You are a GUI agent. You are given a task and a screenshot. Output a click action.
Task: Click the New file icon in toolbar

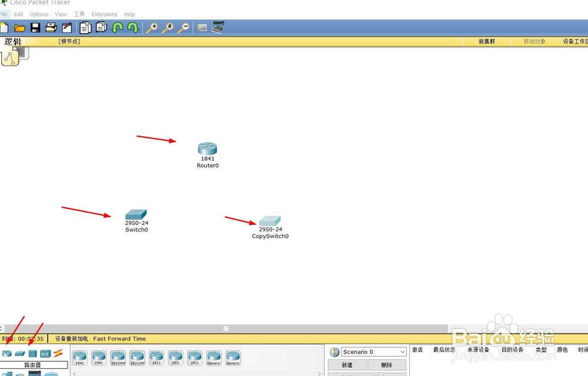(x=4, y=28)
